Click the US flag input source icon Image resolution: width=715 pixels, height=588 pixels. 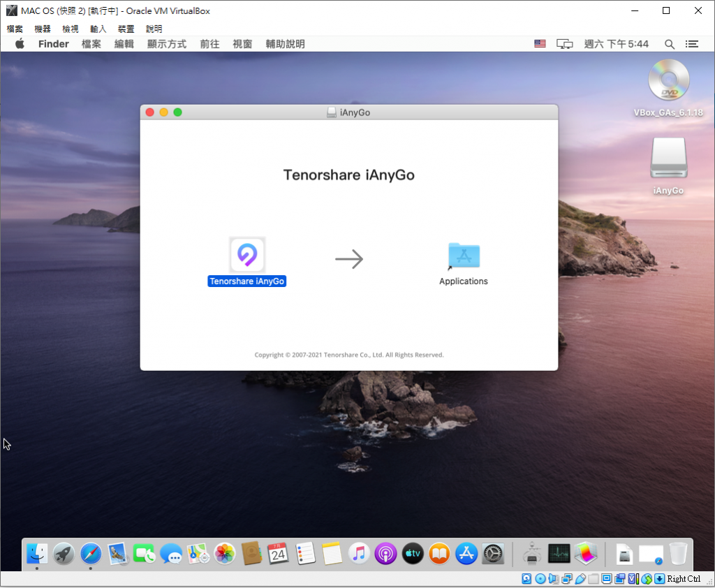point(540,44)
